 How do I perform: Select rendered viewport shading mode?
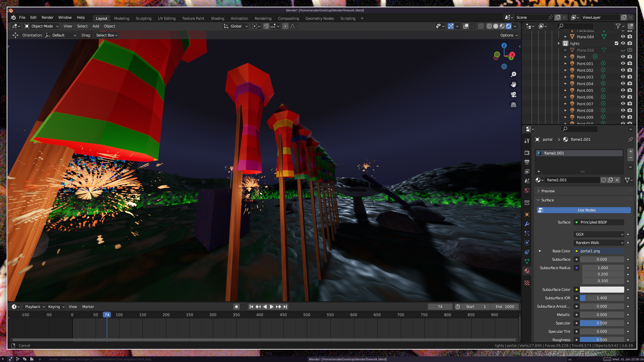click(x=508, y=26)
